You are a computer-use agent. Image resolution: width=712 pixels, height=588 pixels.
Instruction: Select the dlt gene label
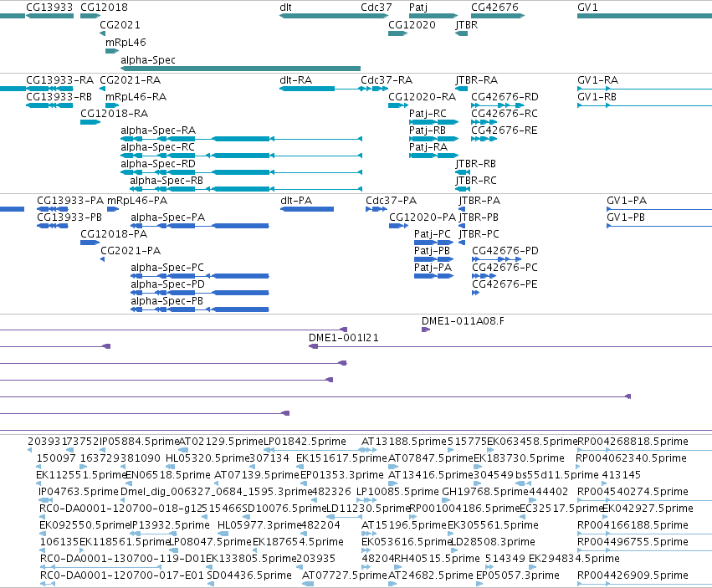[x=285, y=8]
